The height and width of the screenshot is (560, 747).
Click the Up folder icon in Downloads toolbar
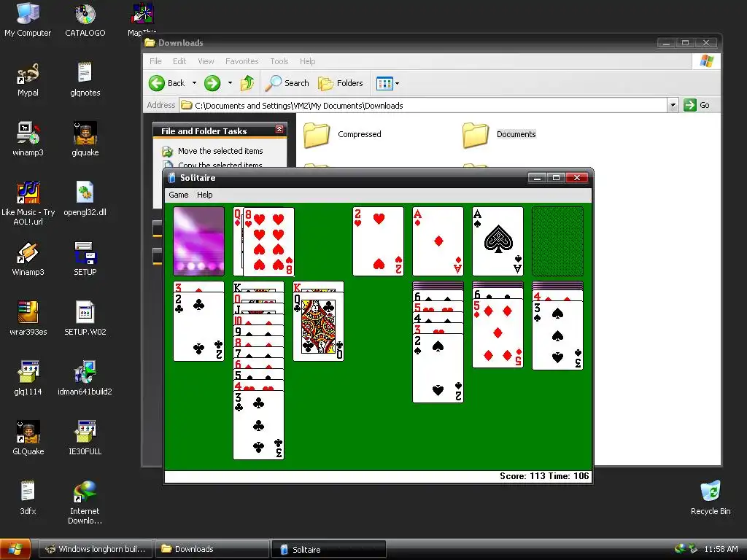tap(247, 83)
